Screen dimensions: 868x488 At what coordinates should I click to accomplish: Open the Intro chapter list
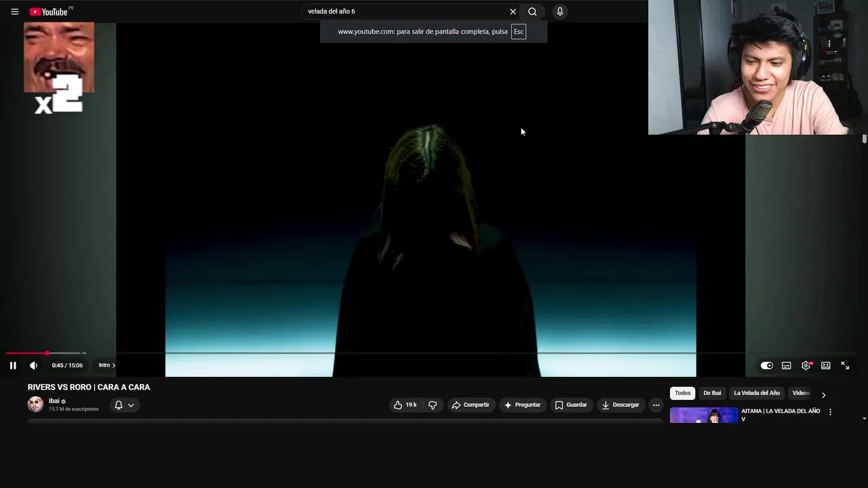[107, 365]
